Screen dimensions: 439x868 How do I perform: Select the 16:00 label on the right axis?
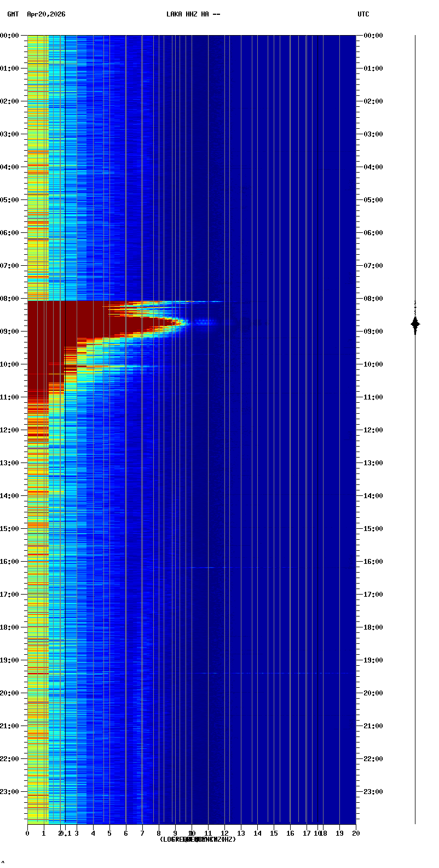pyautogui.click(x=373, y=562)
